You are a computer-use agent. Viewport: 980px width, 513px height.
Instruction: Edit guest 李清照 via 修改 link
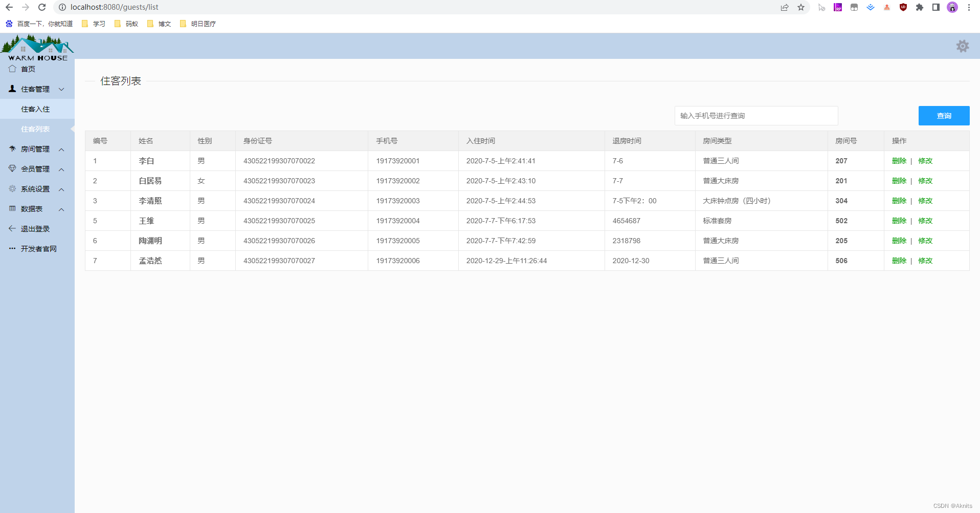[x=925, y=201]
